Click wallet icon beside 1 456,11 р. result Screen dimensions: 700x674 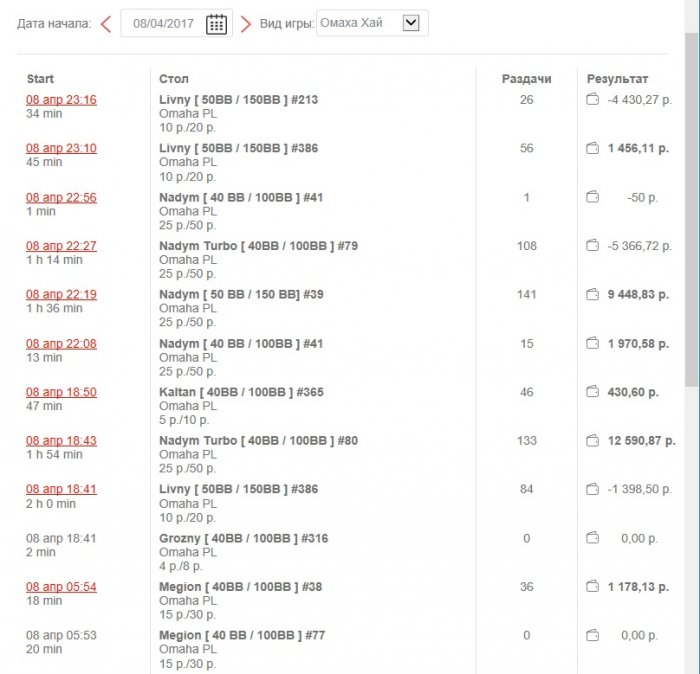tap(592, 148)
